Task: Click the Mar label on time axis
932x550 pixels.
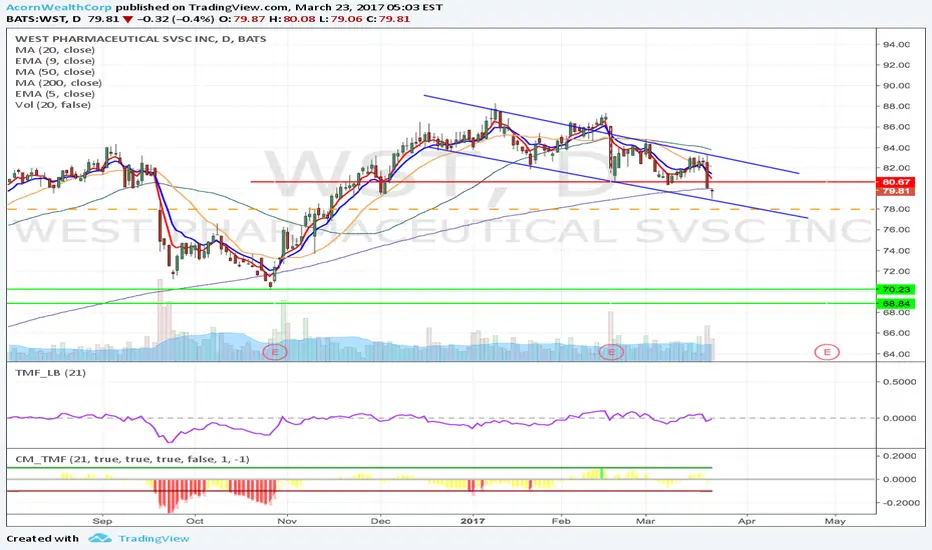Action: 646,521
